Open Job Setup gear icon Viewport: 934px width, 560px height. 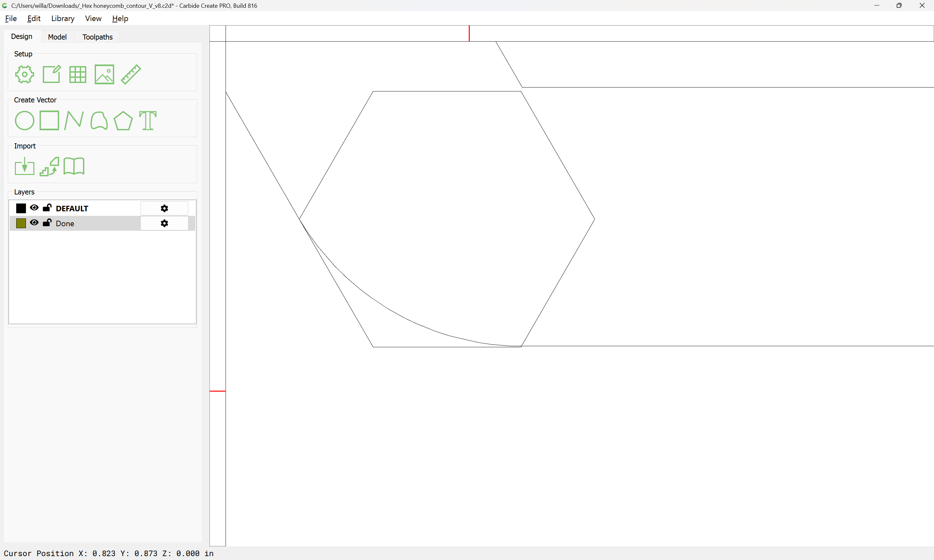tap(25, 74)
